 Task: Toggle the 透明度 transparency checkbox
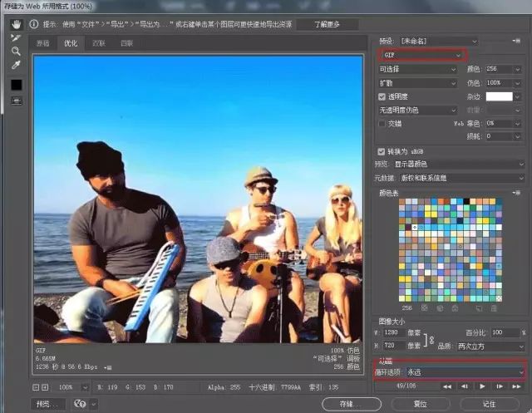(382, 96)
